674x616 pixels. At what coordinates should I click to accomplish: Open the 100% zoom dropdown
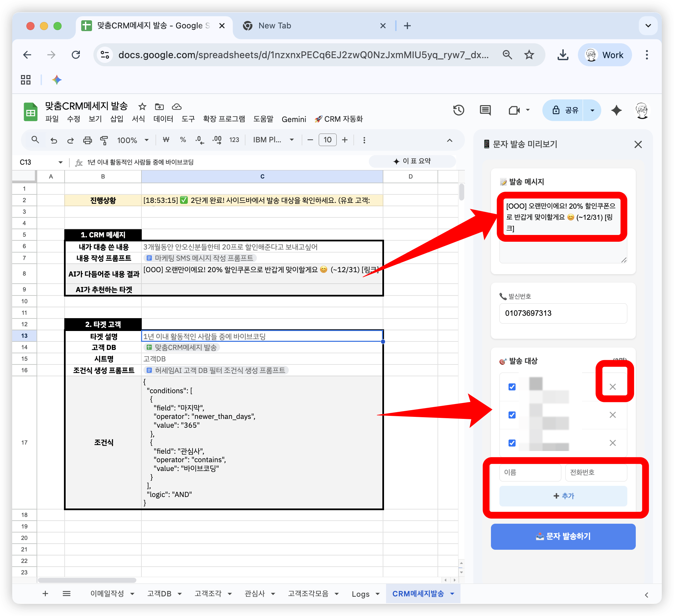point(133,140)
